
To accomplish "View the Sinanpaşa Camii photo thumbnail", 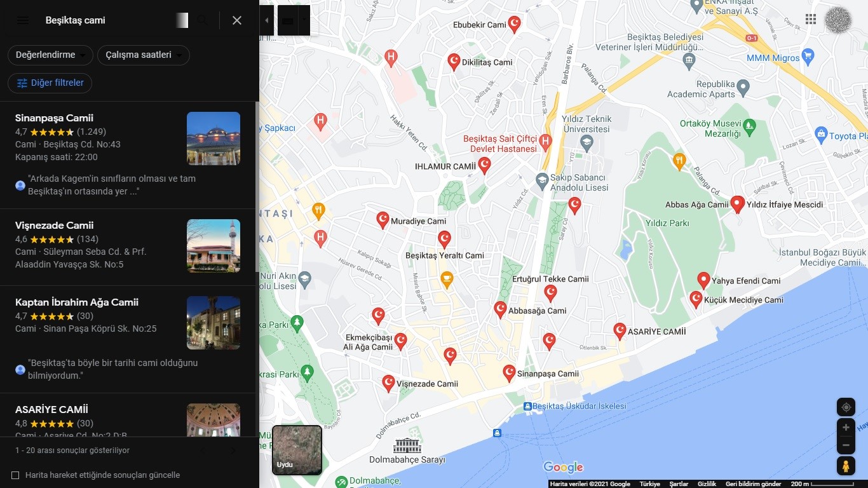I will (214, 139).
